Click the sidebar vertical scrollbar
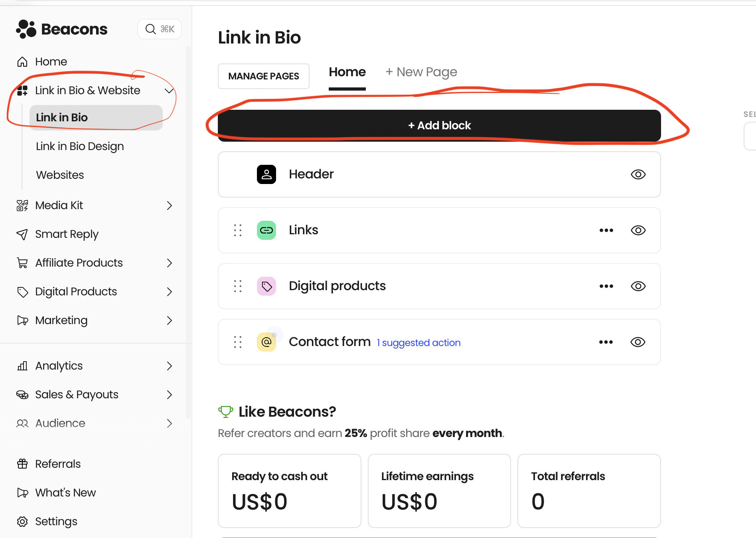The image size is (756, 538). click(188, 231)
